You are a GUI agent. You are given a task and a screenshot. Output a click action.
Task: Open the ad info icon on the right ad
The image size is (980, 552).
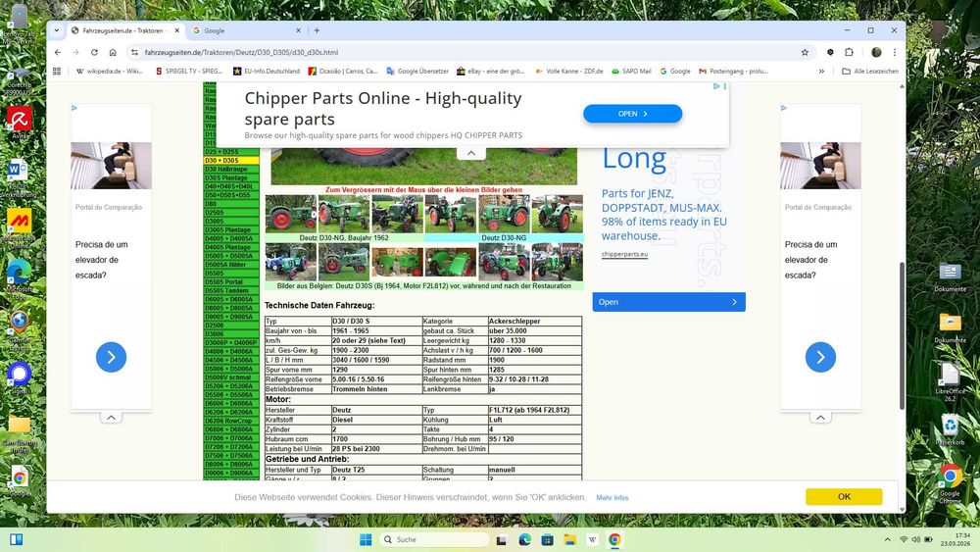pyautogui.click(x=784, y=108)
